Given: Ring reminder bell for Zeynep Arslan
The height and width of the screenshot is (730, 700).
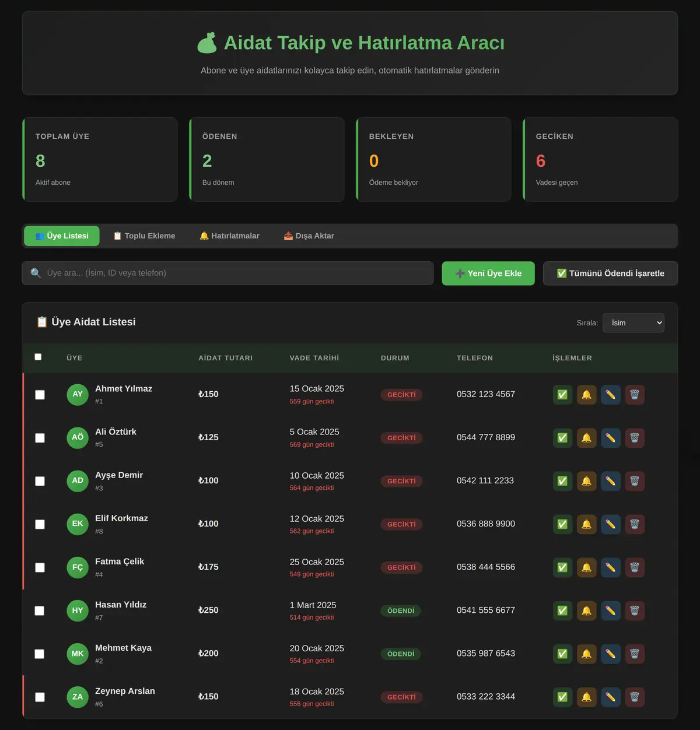Looking at the screenshot, I should tap(586, 697).
